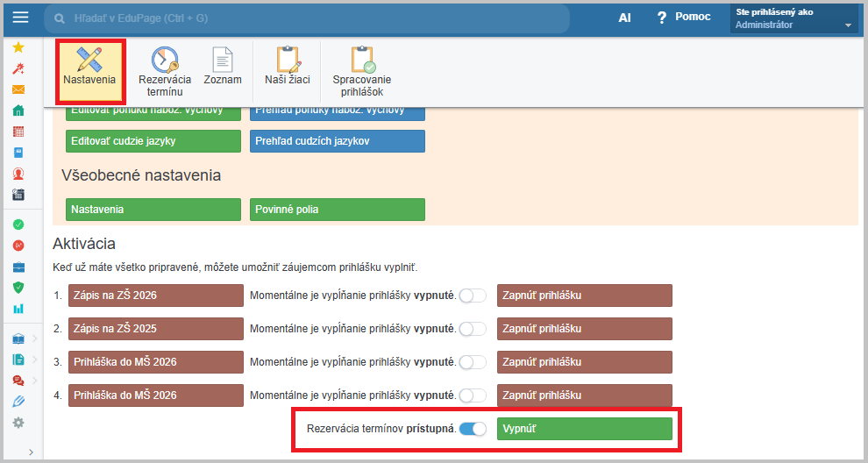Click the green Vypnúť button
The width and height of the screenshot is (868, 463).
click(584, 429)
